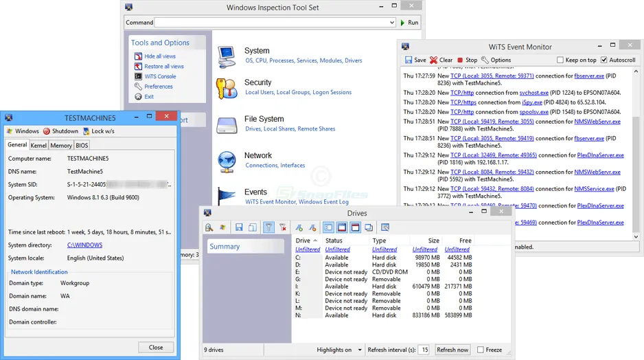
Task: Click the Unfiltered filter under Type column
Action: 384,249
